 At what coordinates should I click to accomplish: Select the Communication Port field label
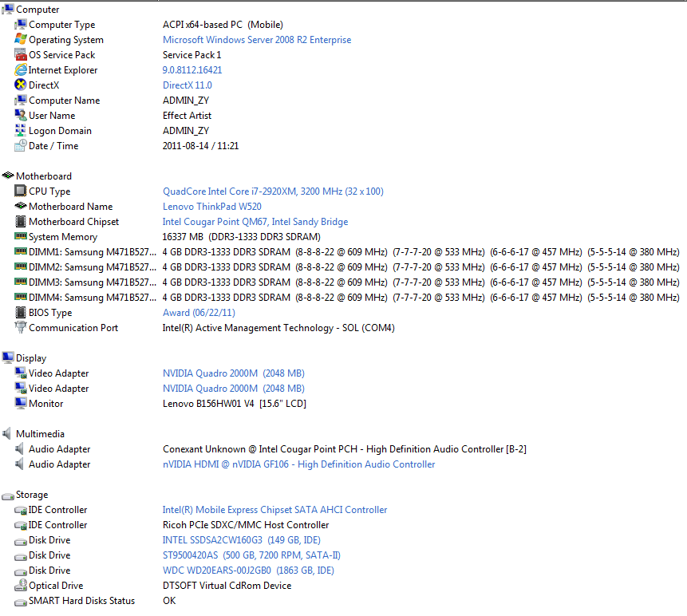73,328
